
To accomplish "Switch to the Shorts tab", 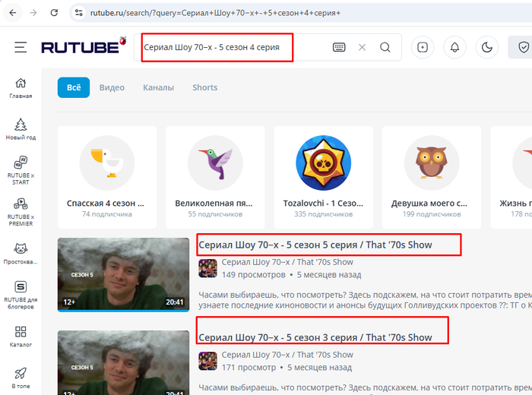I will pos(205,87).
